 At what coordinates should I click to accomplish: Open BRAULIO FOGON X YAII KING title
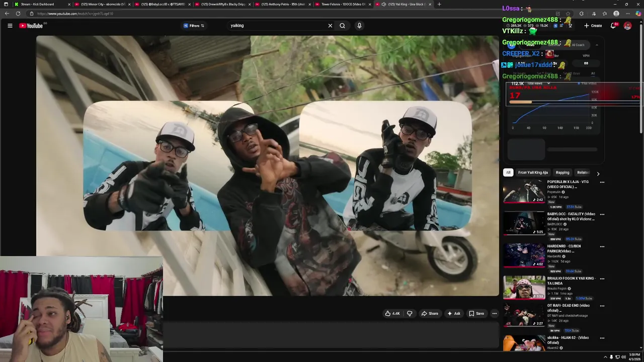click(x=571, y=281)
